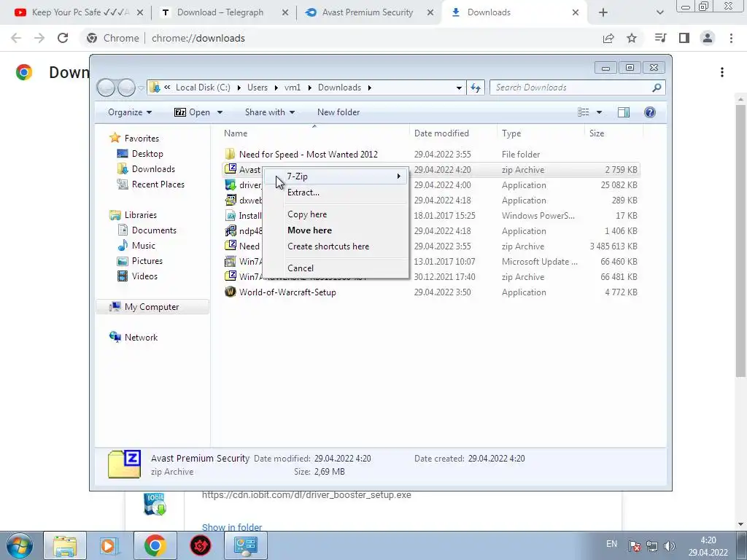The width and height of the screenshot is (747, 560).
Task: Refresh the Downloads folder view
Action: [x=476, y=87]
